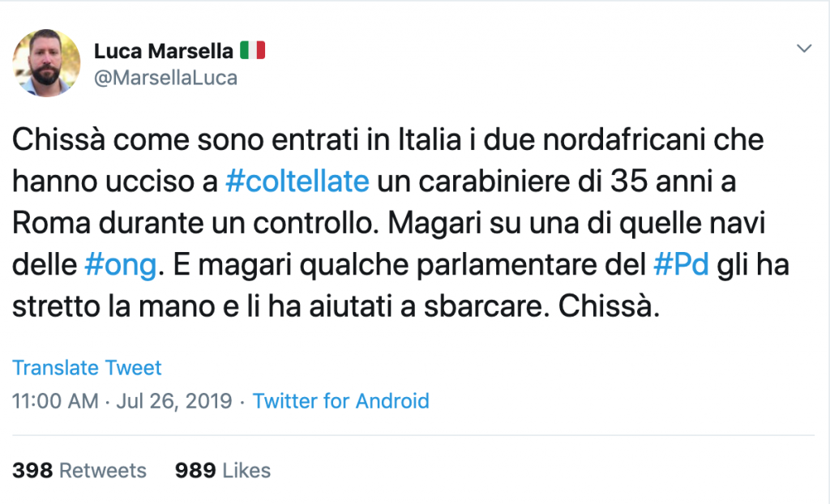Click Luca Marsella's profile avatar photo
This screenshot has width=830, height=504.
[x=46, y=62]
